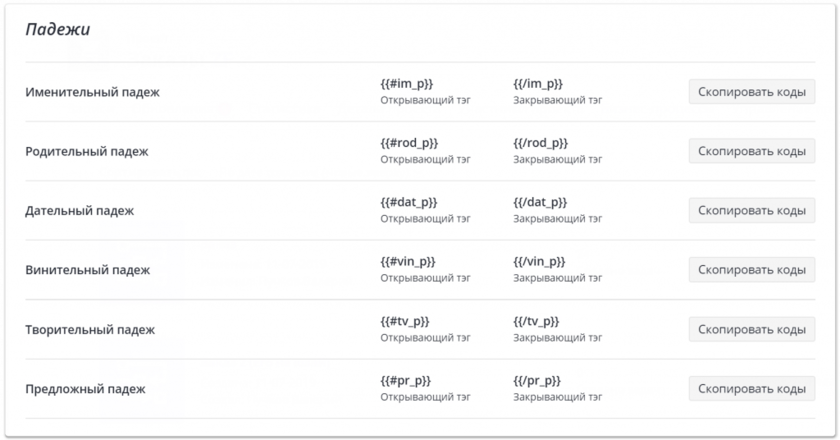Select the {{#tv_p}} opening tag
Viewport: 840px width, 440px height.
click(405, 321)
